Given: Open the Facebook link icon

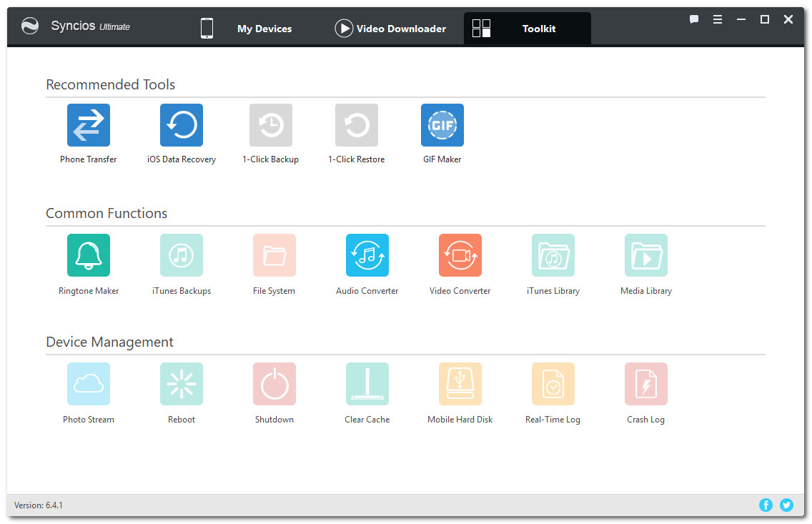Looking at the screenshot, I should [766, 505].
